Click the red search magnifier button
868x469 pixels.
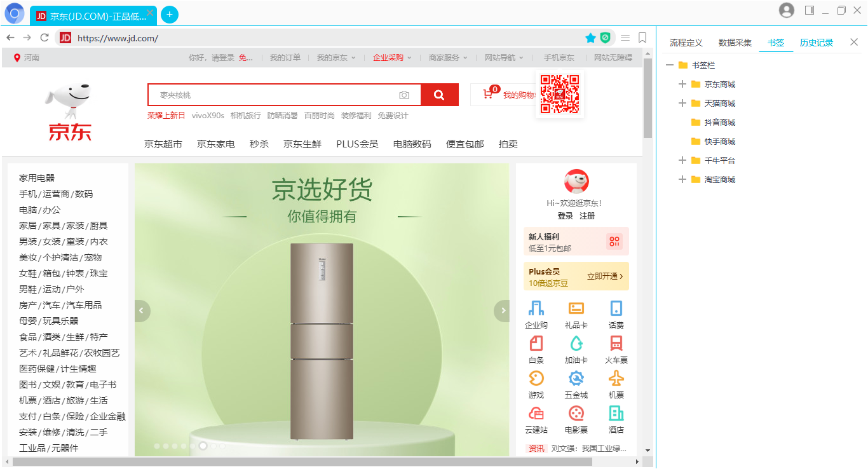pos(439,95)
